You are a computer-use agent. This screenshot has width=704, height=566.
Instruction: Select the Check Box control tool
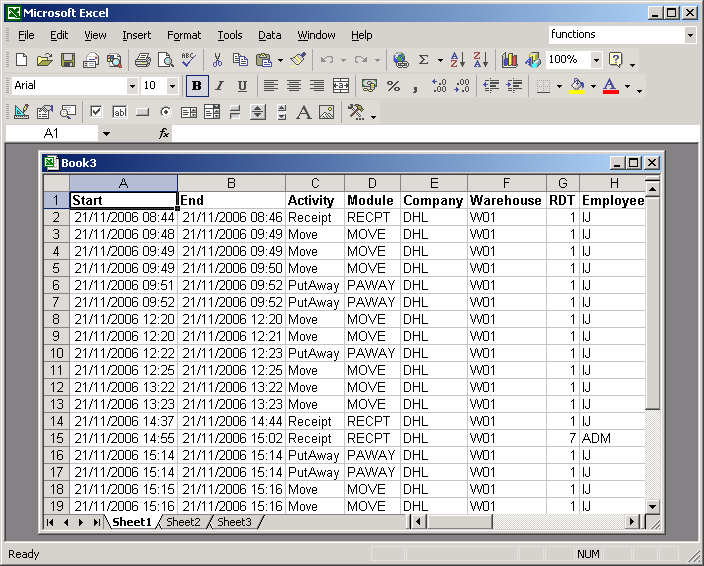pos(96,112)
